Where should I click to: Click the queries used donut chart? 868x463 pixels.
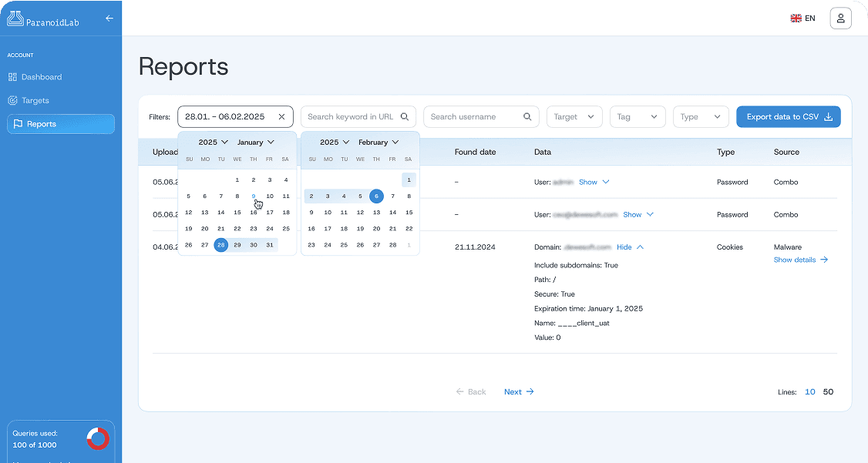coord(98,438)
